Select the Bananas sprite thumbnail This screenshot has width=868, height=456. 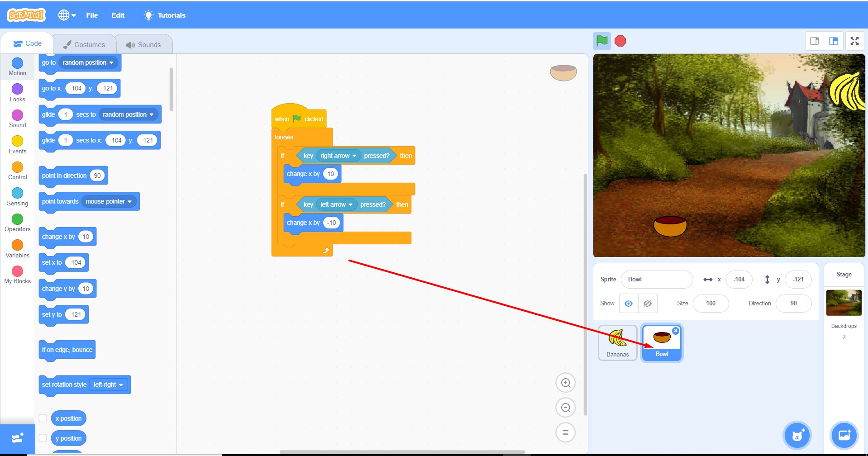click(618, 343)
